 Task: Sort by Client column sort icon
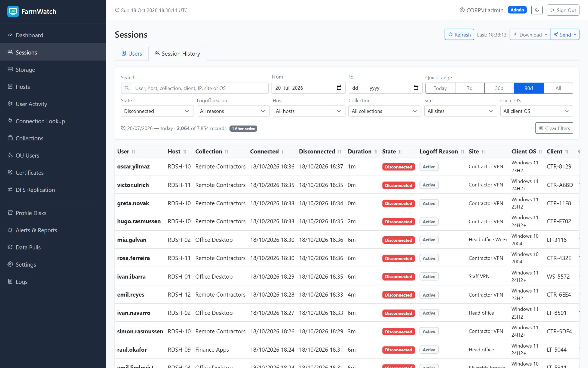[567, 152]
